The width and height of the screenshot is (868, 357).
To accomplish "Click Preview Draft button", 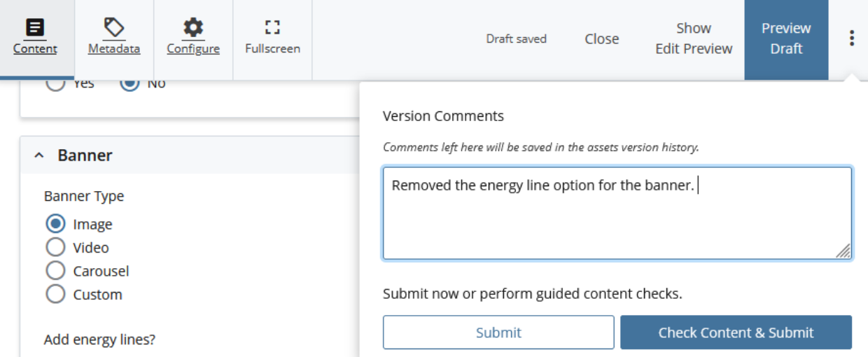I will (786, 39).
